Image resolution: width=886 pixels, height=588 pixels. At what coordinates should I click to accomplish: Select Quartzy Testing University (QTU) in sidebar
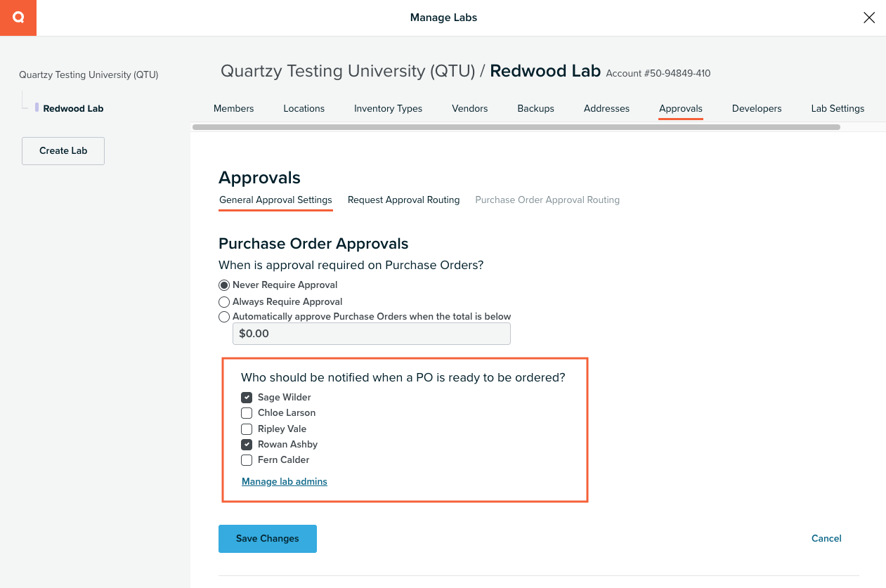(x=89, y=74)
